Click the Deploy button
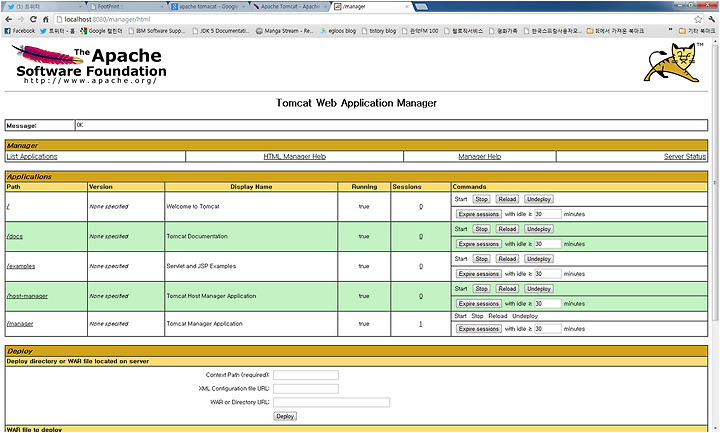The height and width of the screenshot is (433, 720). [285, 416]
